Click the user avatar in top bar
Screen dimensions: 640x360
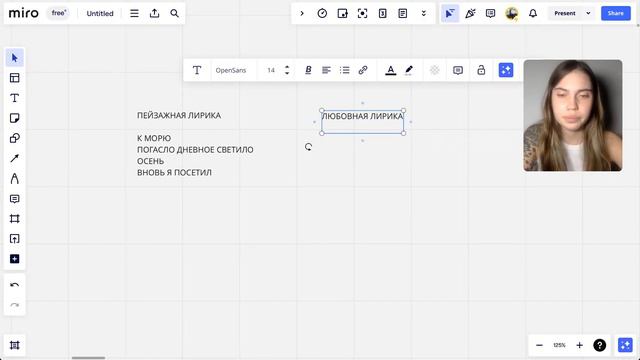(x=511, y=13)
